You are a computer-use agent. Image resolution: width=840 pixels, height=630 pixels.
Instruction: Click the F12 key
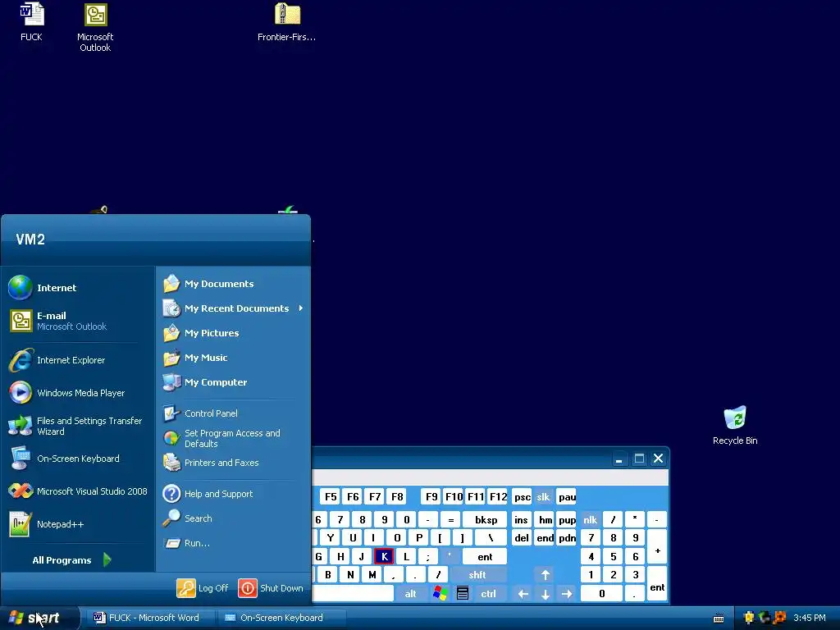click(x=498, y=496)
